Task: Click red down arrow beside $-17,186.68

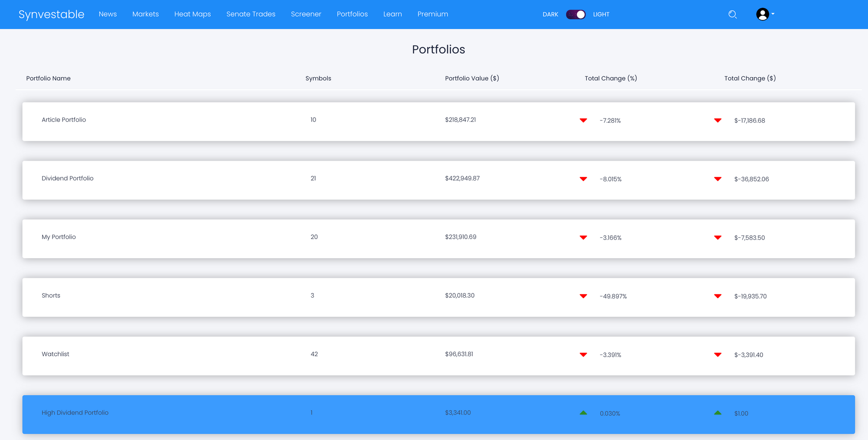Action: [718, 120]
